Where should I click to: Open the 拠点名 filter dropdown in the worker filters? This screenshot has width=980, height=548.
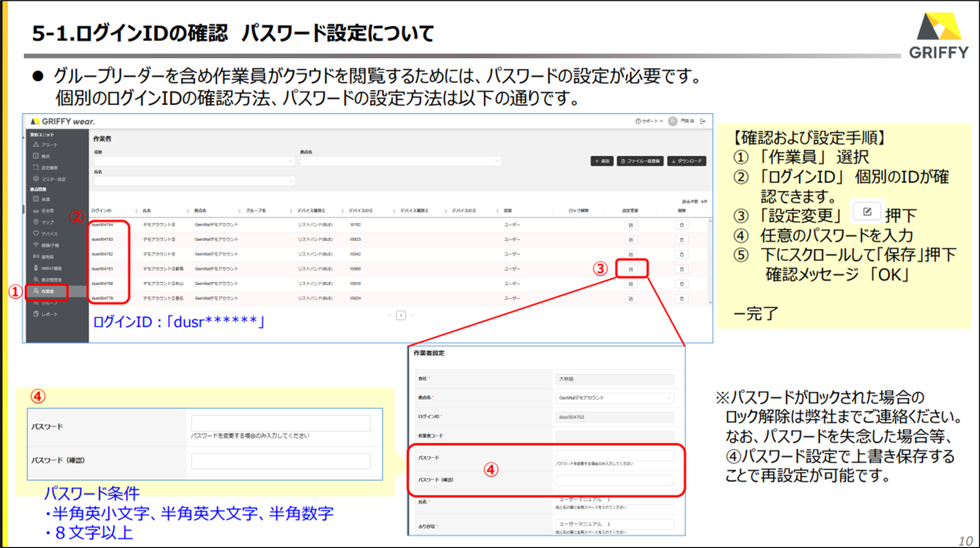(x=400, y=161)
